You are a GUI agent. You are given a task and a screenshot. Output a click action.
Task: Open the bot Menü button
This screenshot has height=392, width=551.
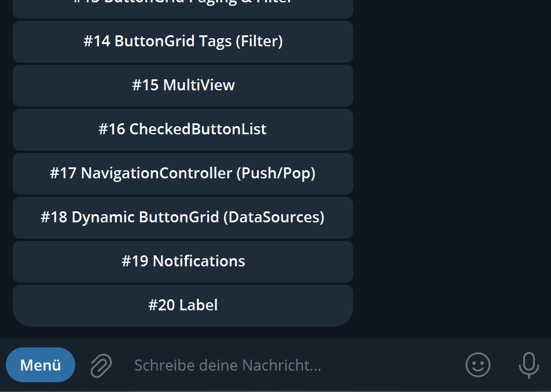(41, 365)
